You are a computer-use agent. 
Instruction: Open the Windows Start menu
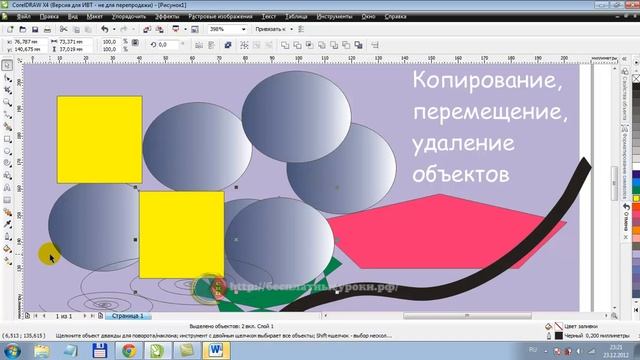(x=12, y=351)
